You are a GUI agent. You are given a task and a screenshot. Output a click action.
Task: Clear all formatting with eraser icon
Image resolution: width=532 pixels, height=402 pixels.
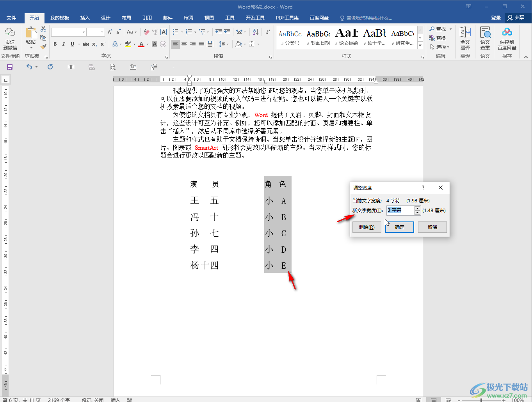tap(147, 32)
